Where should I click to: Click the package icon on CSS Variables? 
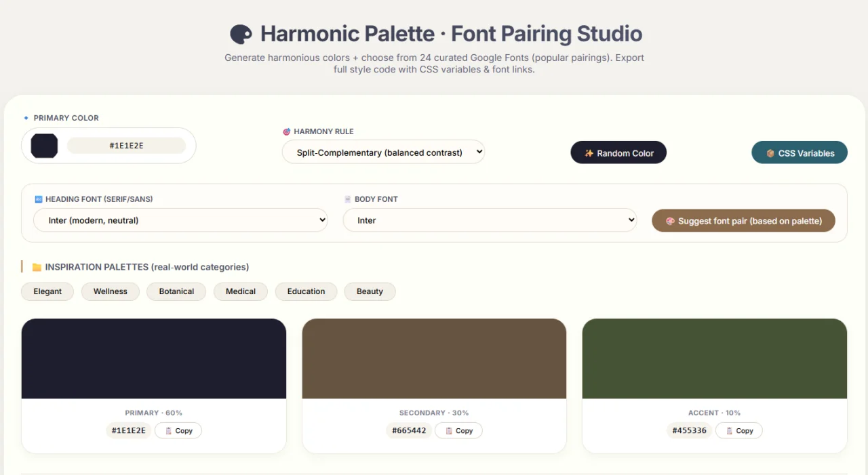tap(770, 153)
